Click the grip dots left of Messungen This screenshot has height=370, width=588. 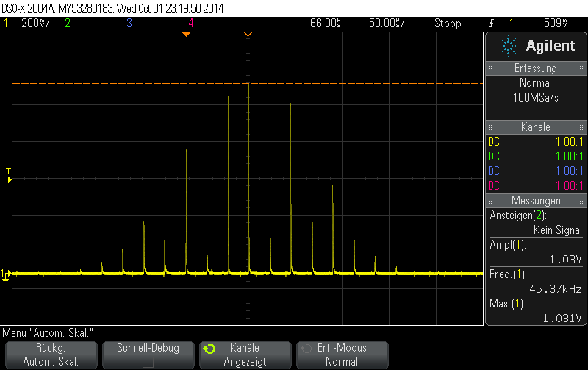490,201
